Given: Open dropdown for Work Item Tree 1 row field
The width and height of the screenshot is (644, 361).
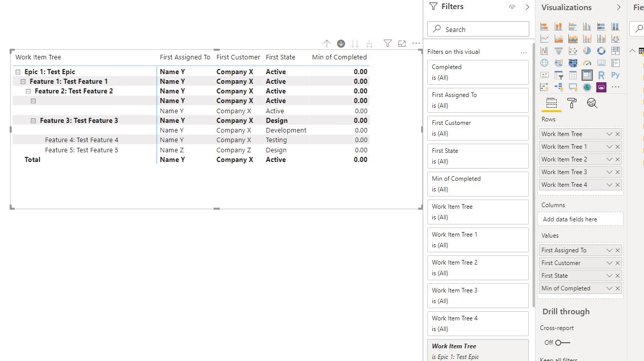Looking at the screenshot, I should pyautogui.click(x=609, y=147).
